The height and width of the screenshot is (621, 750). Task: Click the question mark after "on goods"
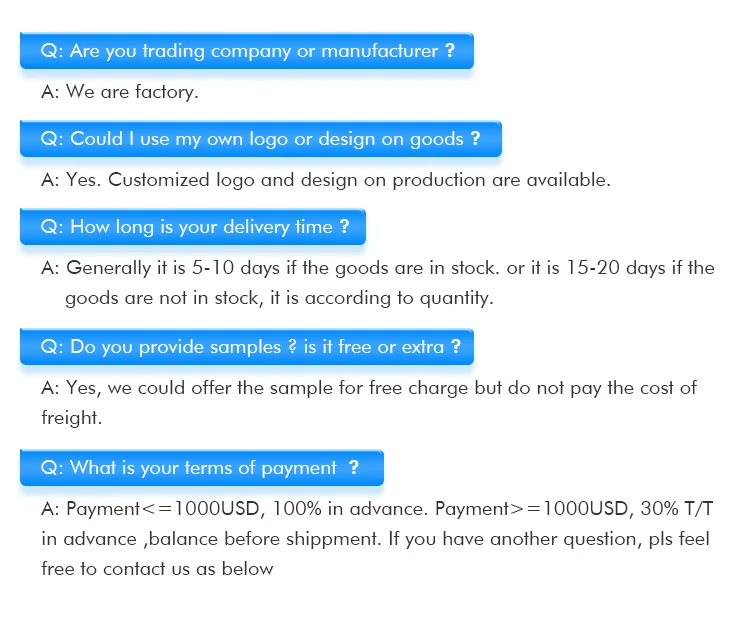click(x=475, y=139)
